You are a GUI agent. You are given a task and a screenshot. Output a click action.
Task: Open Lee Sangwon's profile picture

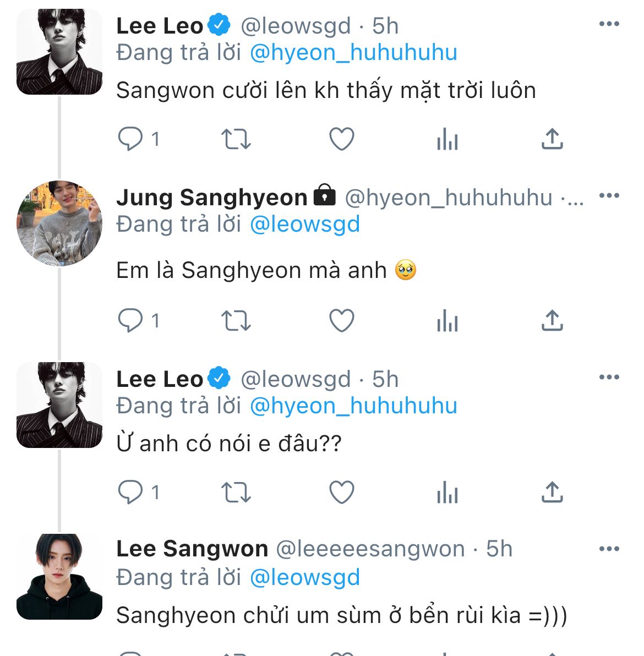pos(59,577)
